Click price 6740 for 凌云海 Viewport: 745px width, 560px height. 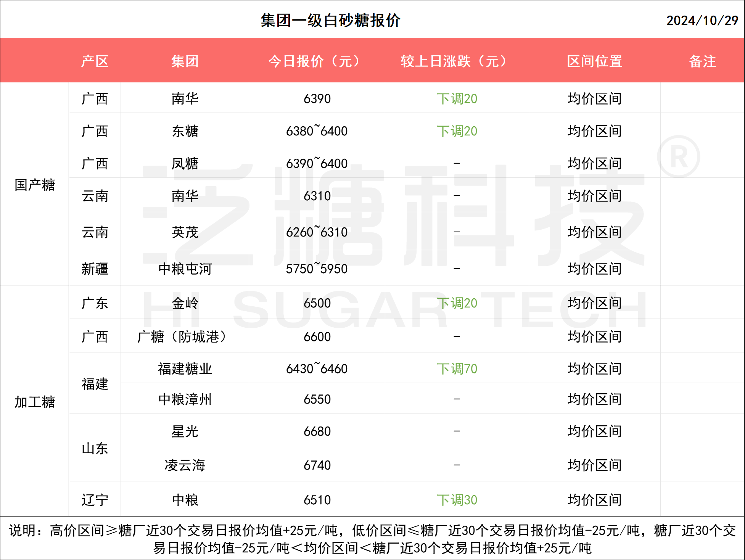[317, 465]
